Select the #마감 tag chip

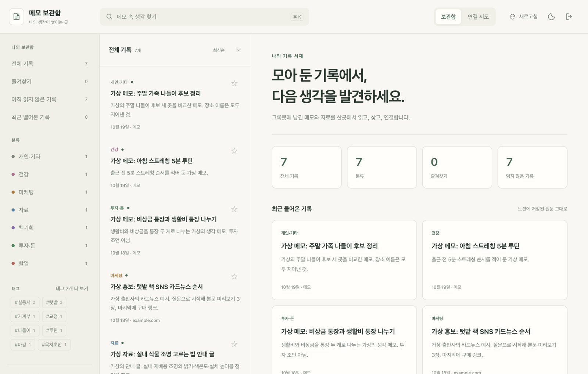(x=23, y=345)
